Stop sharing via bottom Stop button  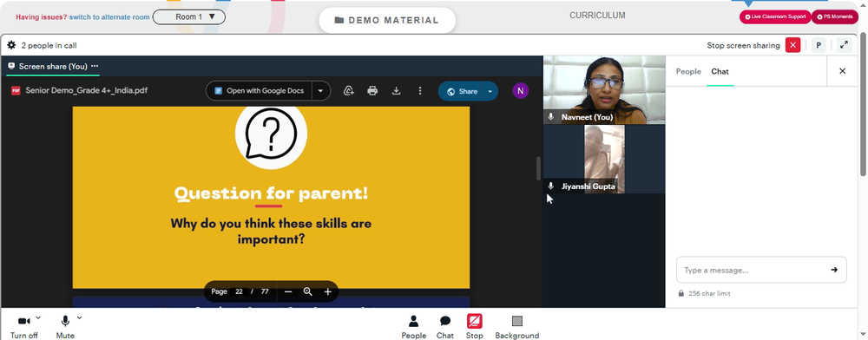(475, 327)
